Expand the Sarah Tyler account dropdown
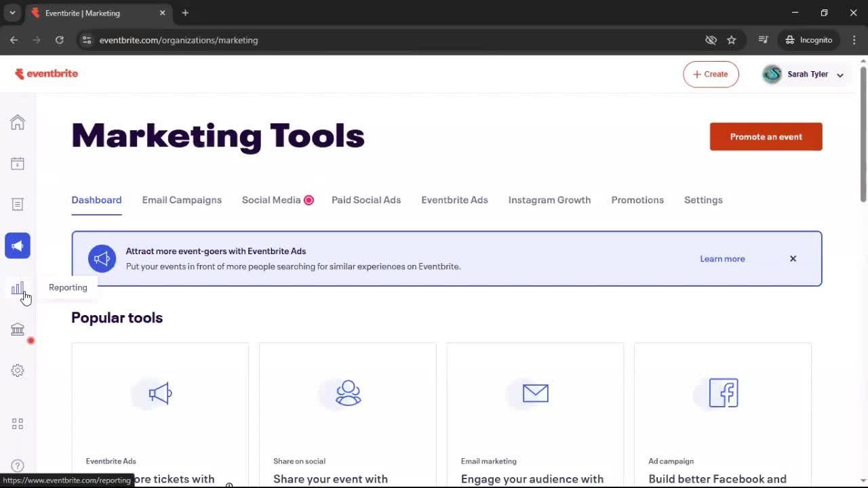Viewport: 868px width, 488px height. [x=840, y=75]
